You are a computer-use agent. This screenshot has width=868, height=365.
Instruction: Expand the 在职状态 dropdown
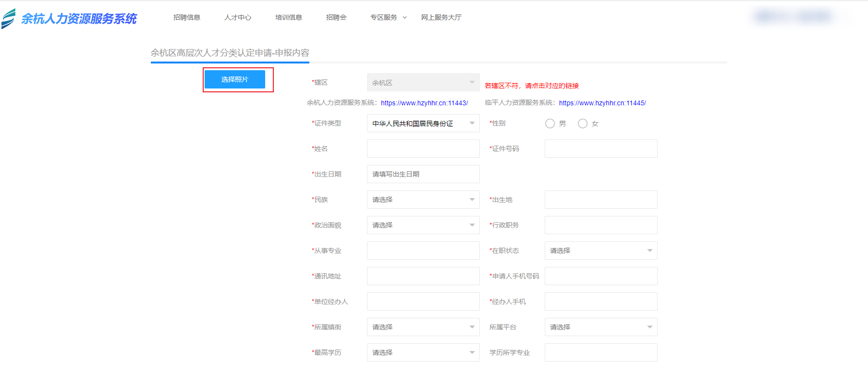click(600, 251)
